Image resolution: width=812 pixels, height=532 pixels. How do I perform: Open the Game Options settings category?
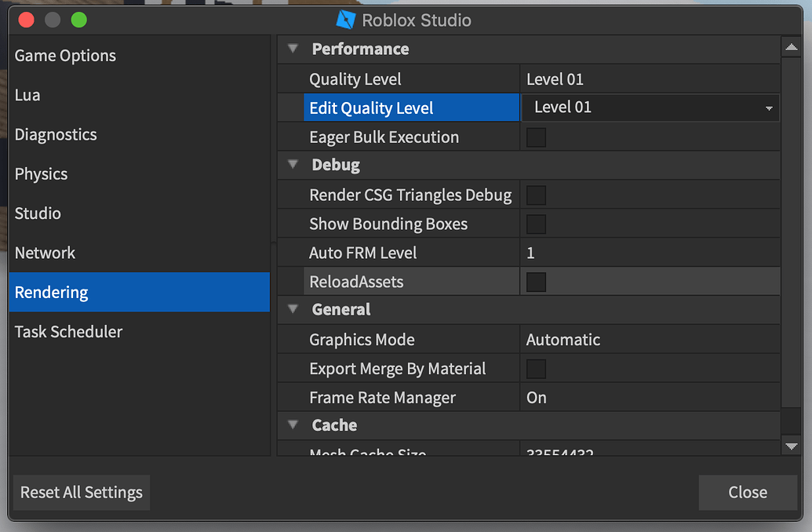[x=140, y=56]
